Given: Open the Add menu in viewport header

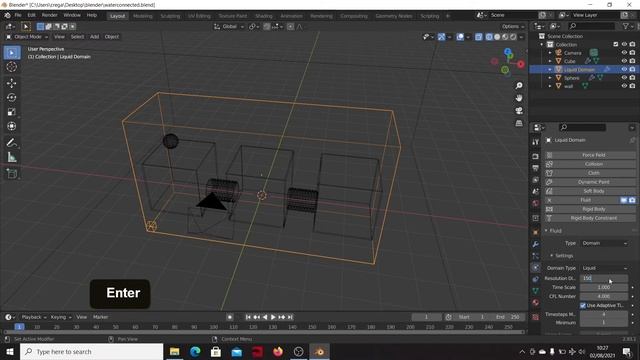Looking at the screenshot, I should click(94, 37).
